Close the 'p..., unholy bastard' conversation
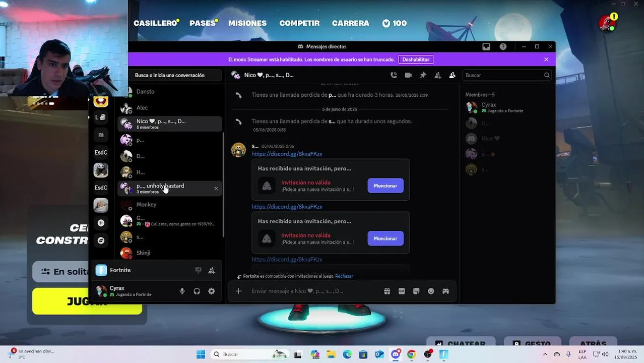 click(216, 189)
